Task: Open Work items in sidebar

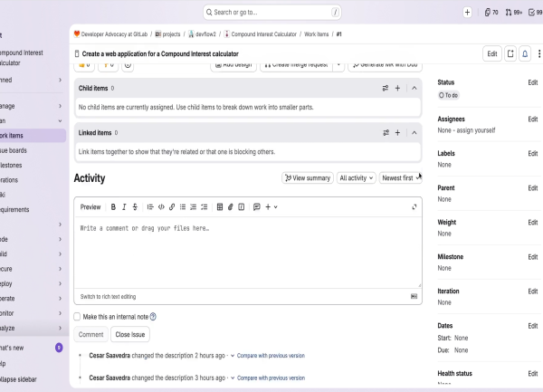Action: point(33,136)
